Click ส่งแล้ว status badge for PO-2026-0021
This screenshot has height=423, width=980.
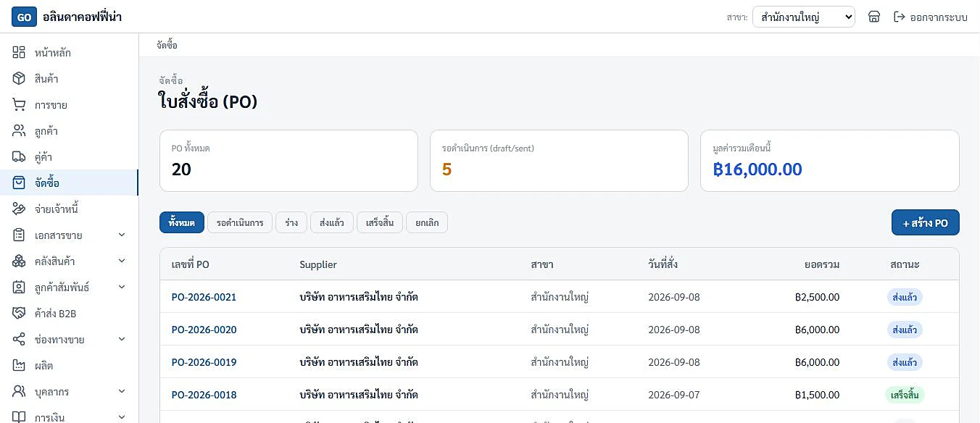point(905,297)
